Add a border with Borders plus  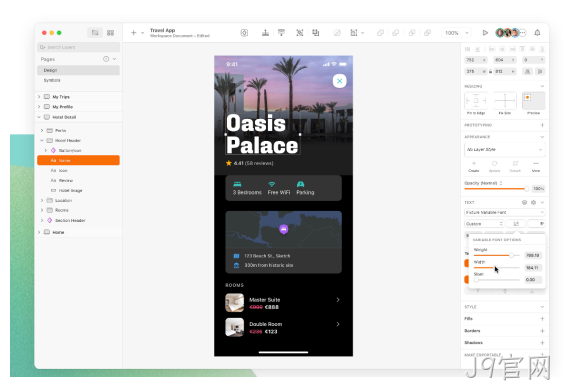pyautogui.click(x=542, y=331)
